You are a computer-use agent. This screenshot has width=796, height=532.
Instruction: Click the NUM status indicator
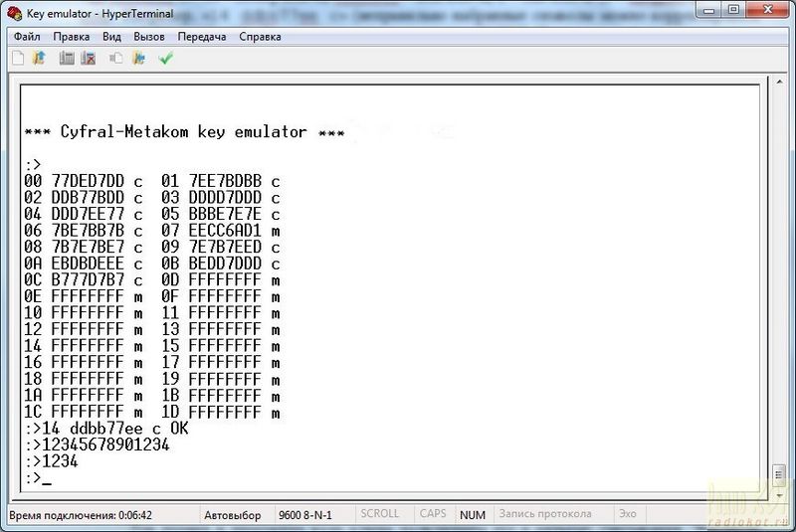(x=472, y=515)
